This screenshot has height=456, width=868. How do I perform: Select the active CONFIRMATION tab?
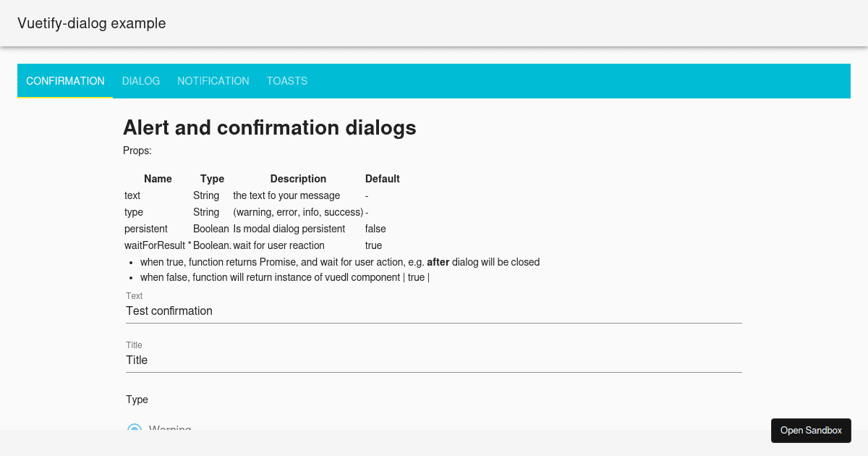(65, 81)
